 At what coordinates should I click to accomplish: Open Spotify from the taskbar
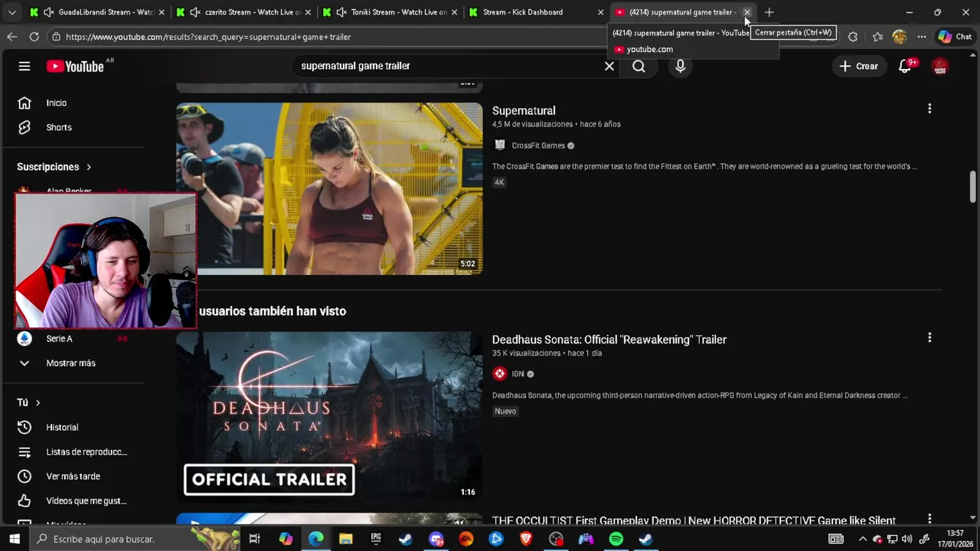616,539
